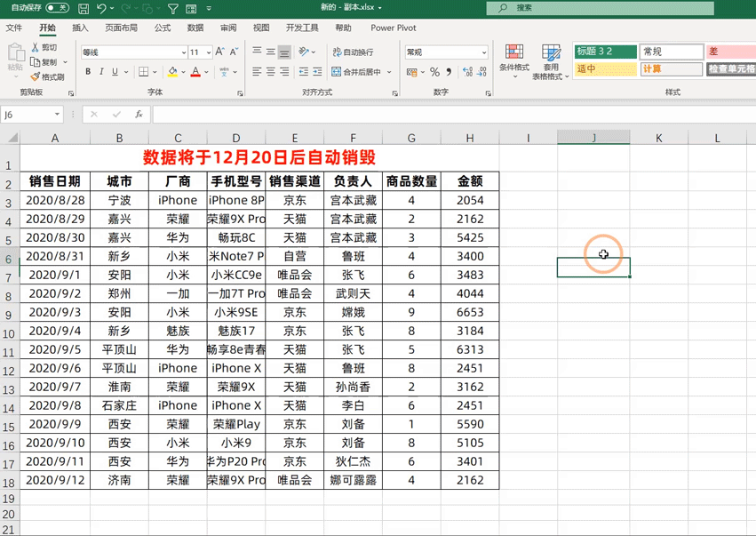
Task: Switch to the 数据 ribbon tab
Action: coord(195,28)
